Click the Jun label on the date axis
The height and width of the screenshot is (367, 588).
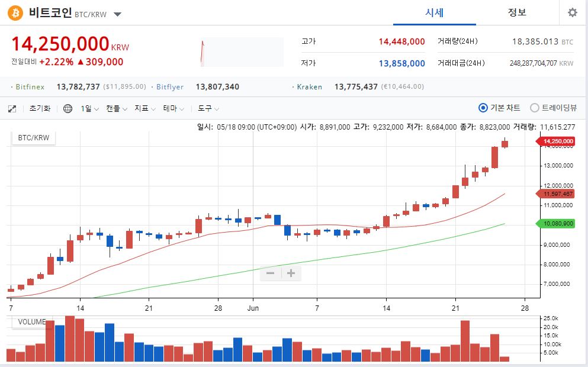click(253, 308)
